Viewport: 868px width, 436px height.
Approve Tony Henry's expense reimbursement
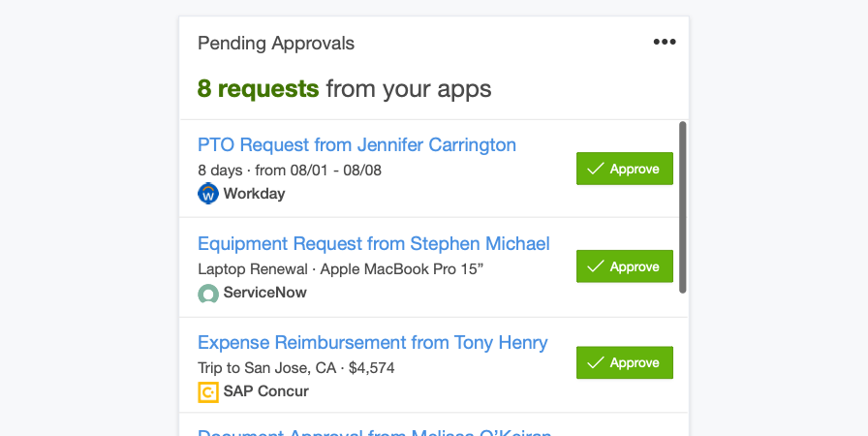click(x=625, y=362)
